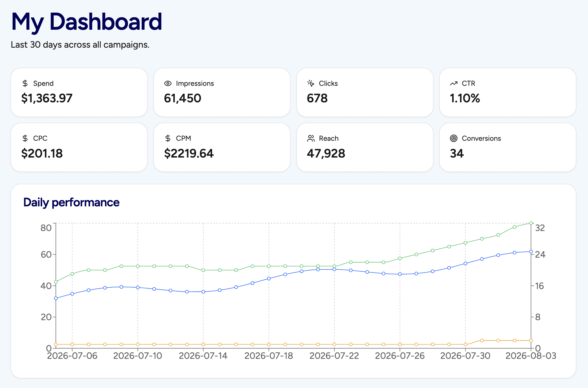The width and height of the screenshot is (588, 388).
Task: Click the CPC label
Action: coord(40,138)
